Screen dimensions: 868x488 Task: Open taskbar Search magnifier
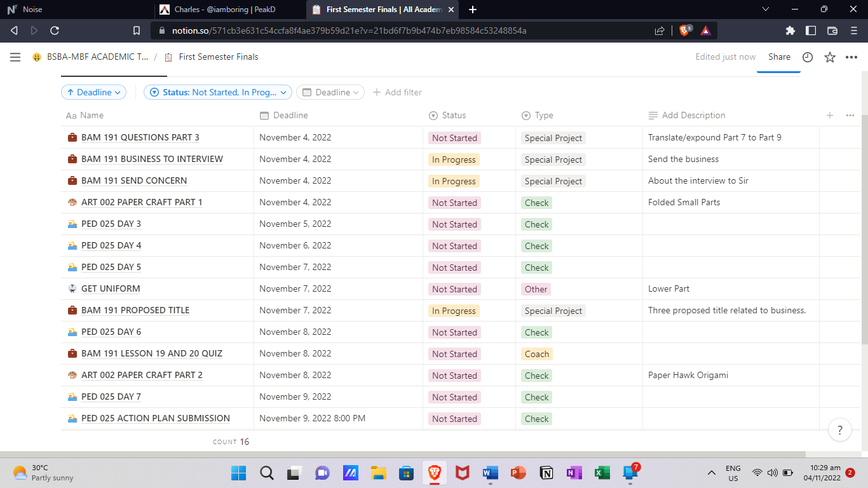click(267, 473)
